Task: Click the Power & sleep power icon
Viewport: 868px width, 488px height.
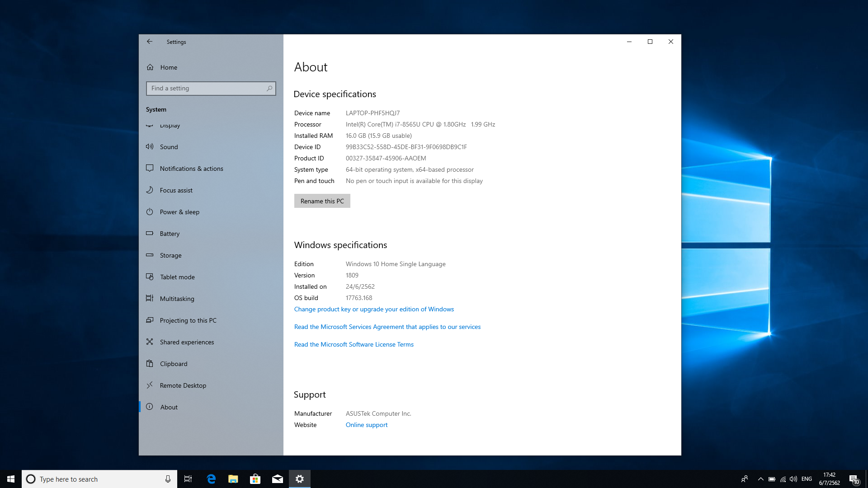Action: [150, 211]
